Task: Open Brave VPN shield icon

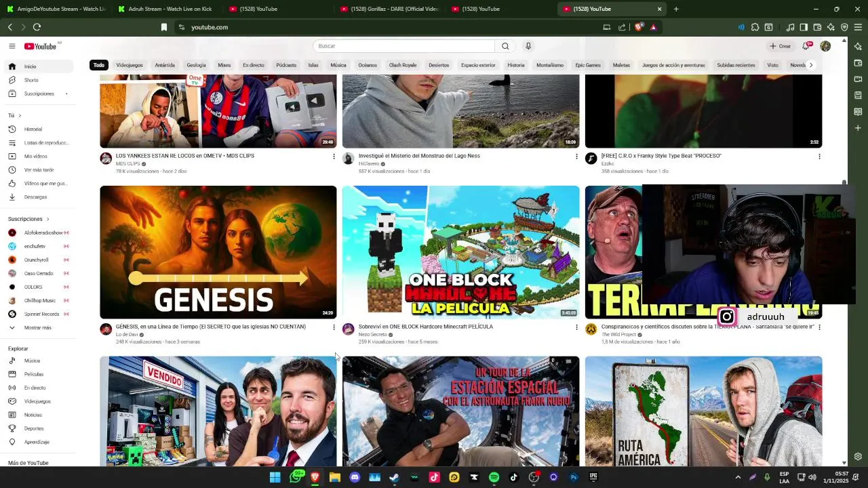Action: (x=844, y=27)
